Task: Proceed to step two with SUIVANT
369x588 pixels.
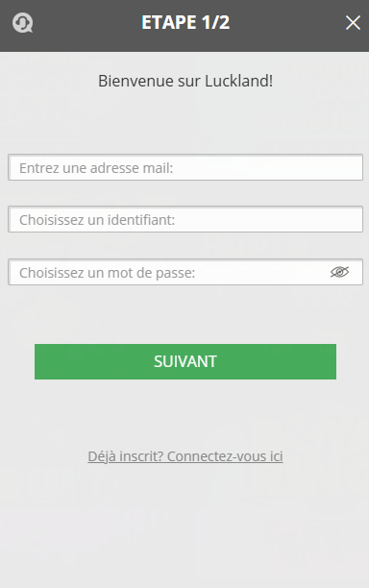Action: coord(185,361)
